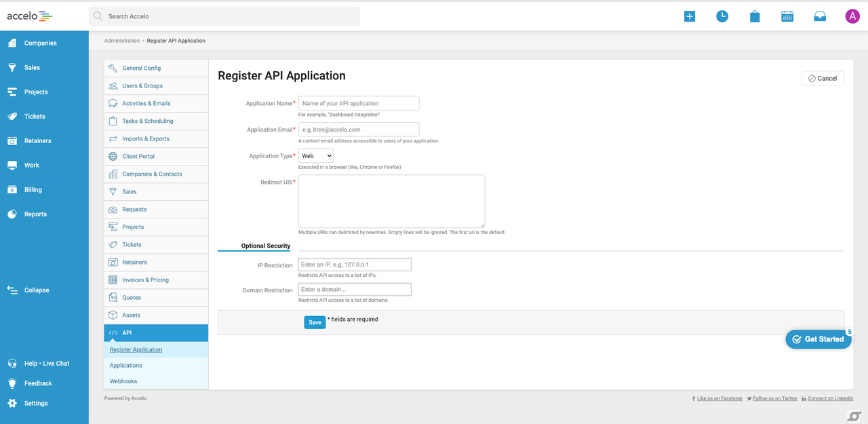Select the Optional Security tab
Screen dimensions: 868x424
coord(266,246)
